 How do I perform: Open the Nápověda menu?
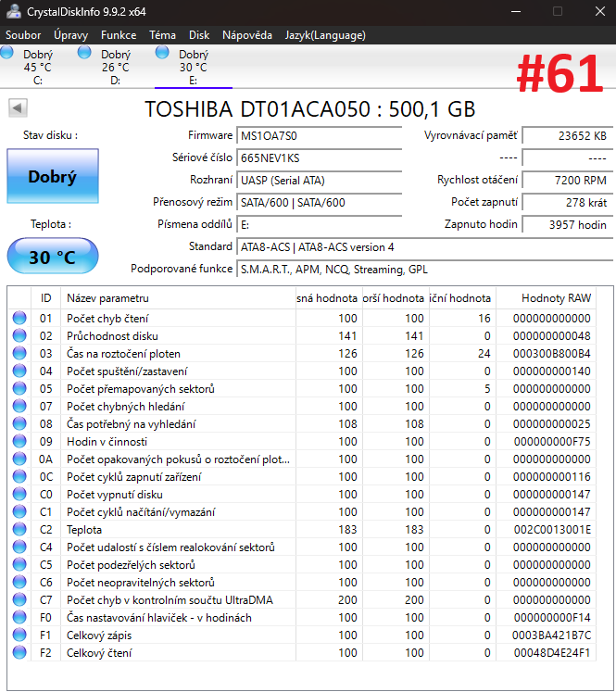[x=247, y=35]
